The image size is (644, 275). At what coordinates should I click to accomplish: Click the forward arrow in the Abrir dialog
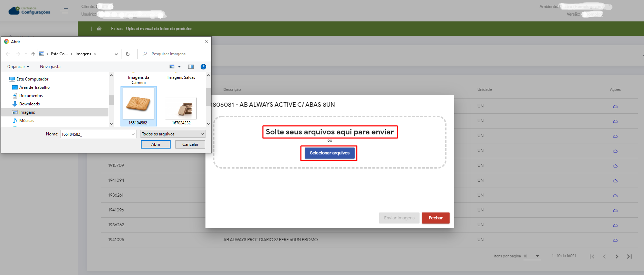point(18,54)
